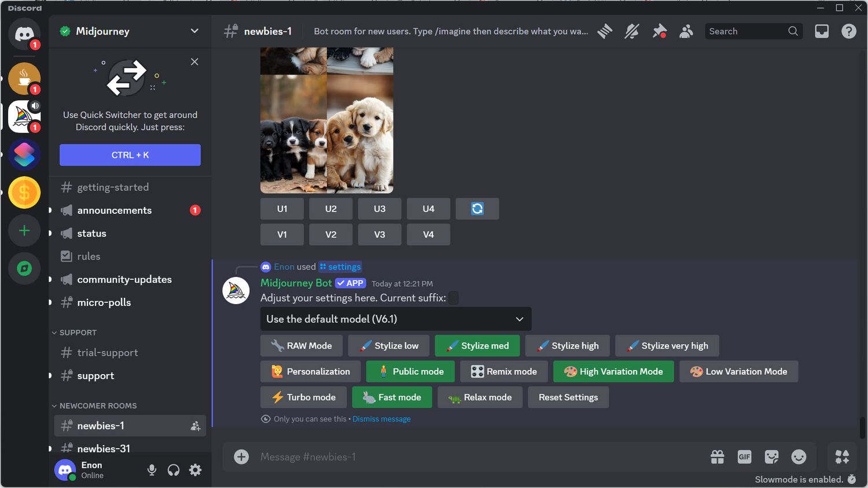Click the Dismiss message link

[x=381, y=419]
